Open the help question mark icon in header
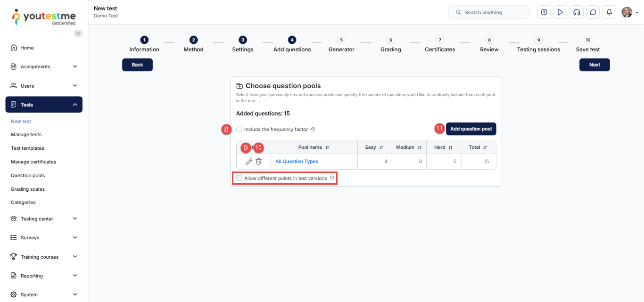 click(x=544, y=12)
